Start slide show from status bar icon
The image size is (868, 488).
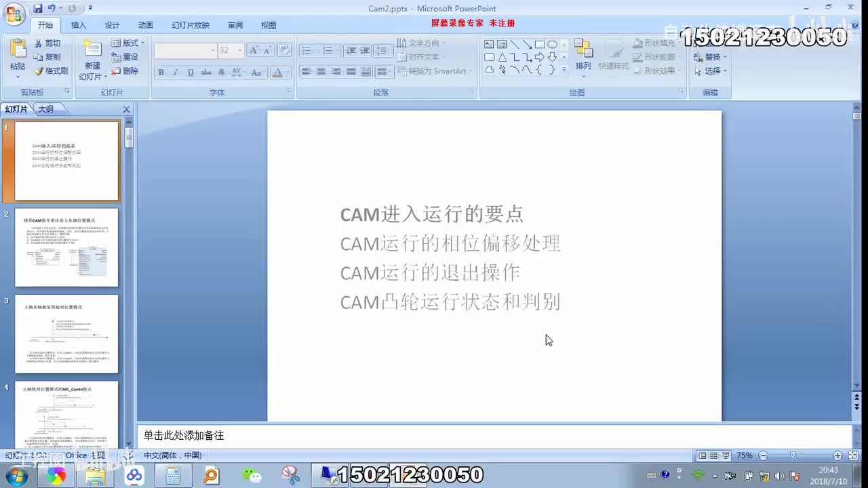point(726,455)
